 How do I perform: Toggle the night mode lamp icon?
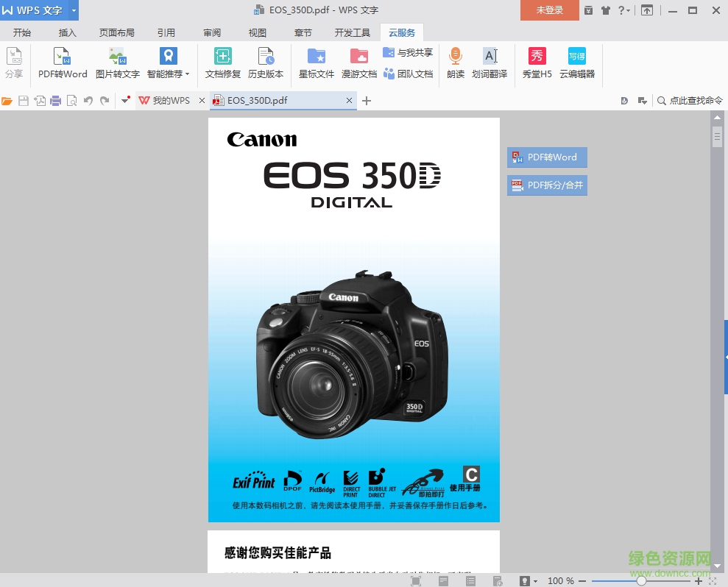pos(523,581)
